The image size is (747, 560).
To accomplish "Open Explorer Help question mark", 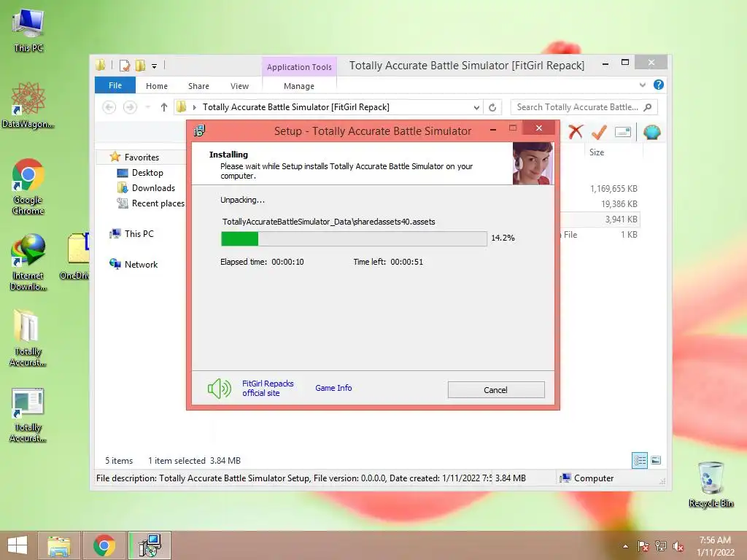I will (x=659, y=85).
